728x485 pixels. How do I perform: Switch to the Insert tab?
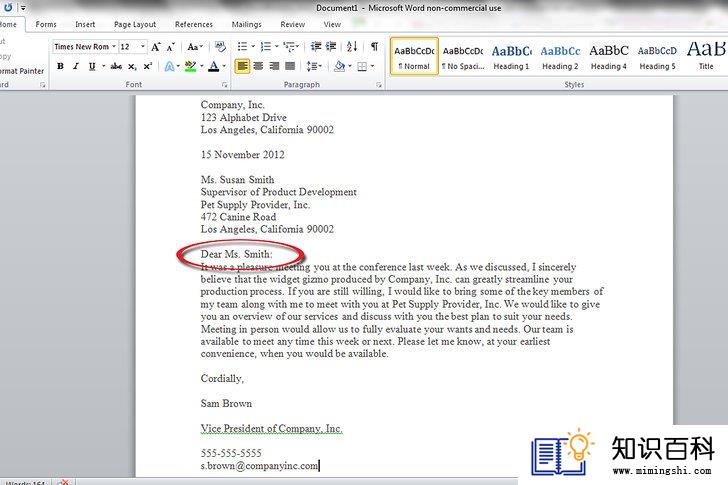pos(85,25)
